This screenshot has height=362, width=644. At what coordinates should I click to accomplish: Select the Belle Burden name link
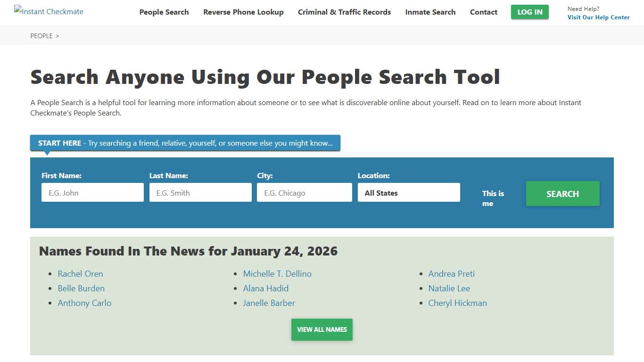[x=81, y=288]
